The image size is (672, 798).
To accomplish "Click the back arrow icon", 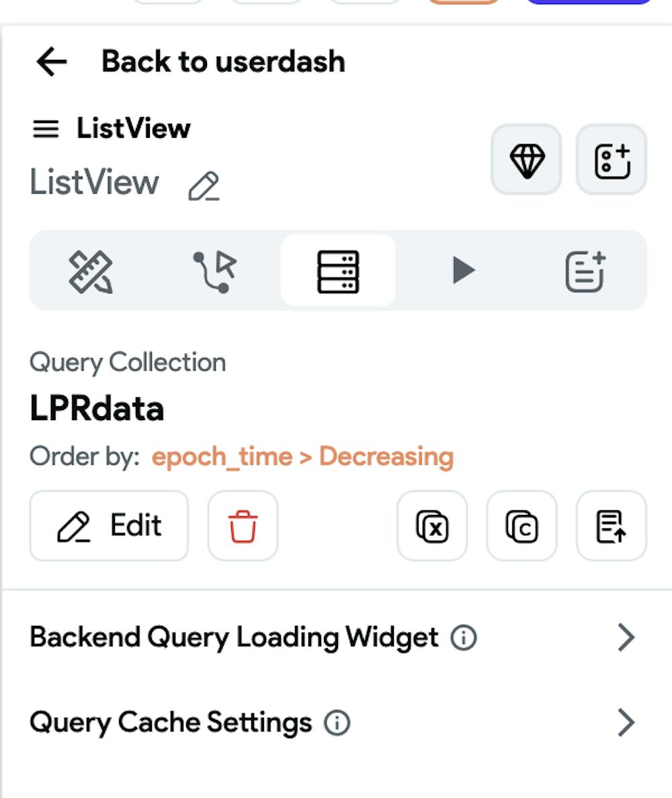I will pos(51,62).
